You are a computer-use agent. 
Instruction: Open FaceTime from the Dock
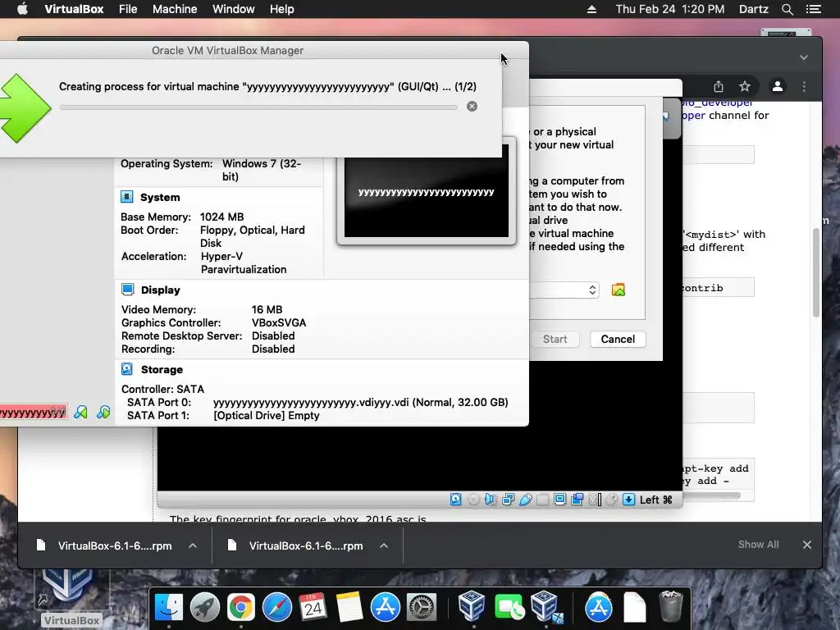click(x=508, y=608)
